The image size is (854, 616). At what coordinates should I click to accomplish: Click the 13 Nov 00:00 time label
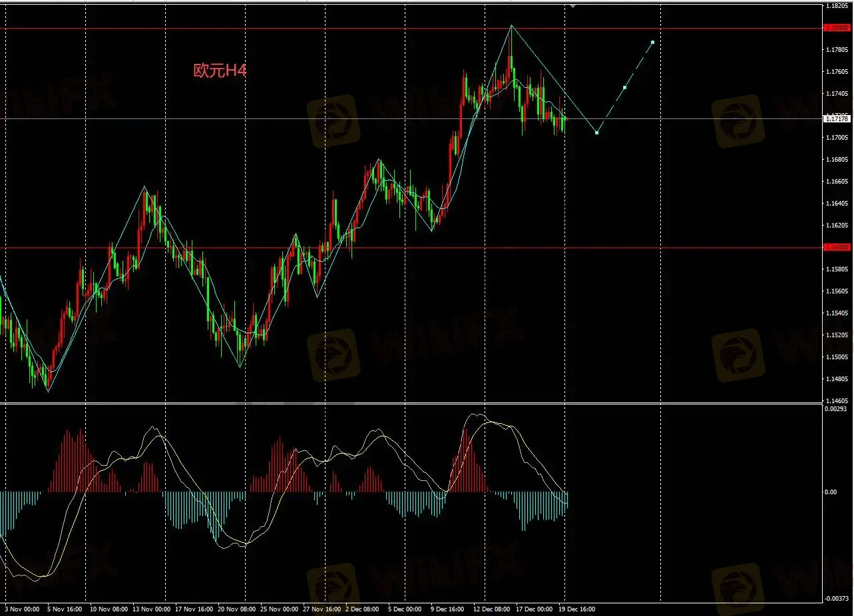pyautogui.click(x=151, y=609)
